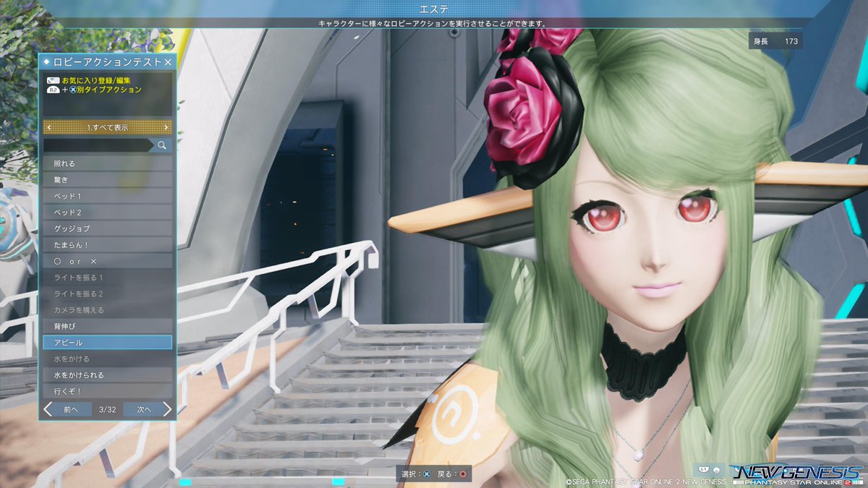
Task: Select the たまらん！ lobby action
Action: pos(108,245)
